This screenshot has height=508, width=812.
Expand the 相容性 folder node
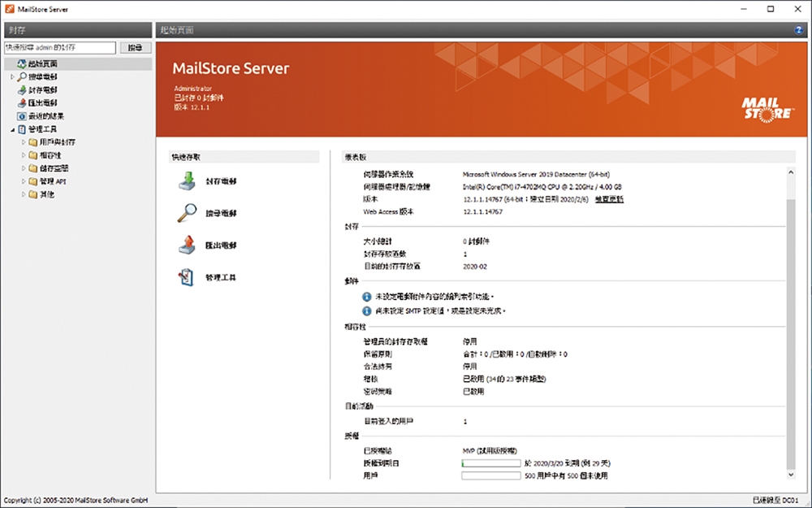click(x=24, y=155)
